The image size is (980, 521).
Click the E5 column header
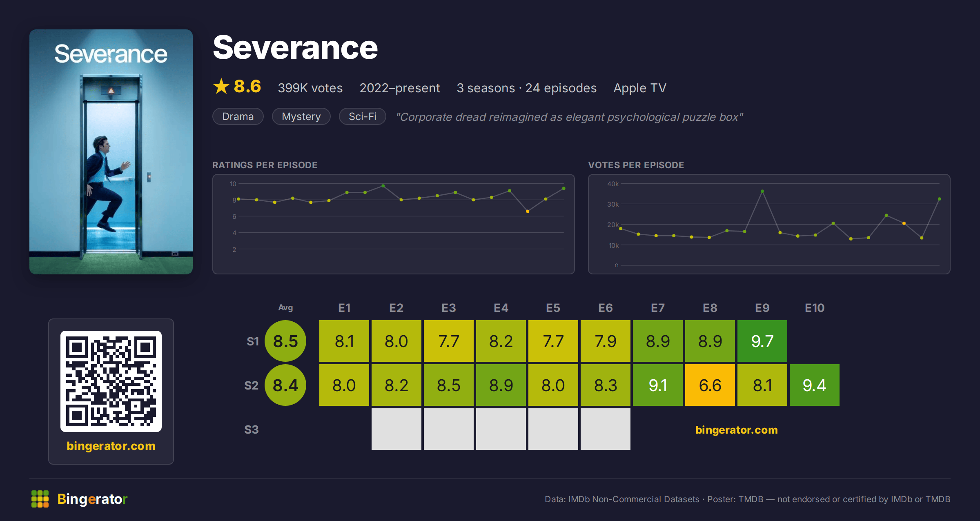coord(553,308)
